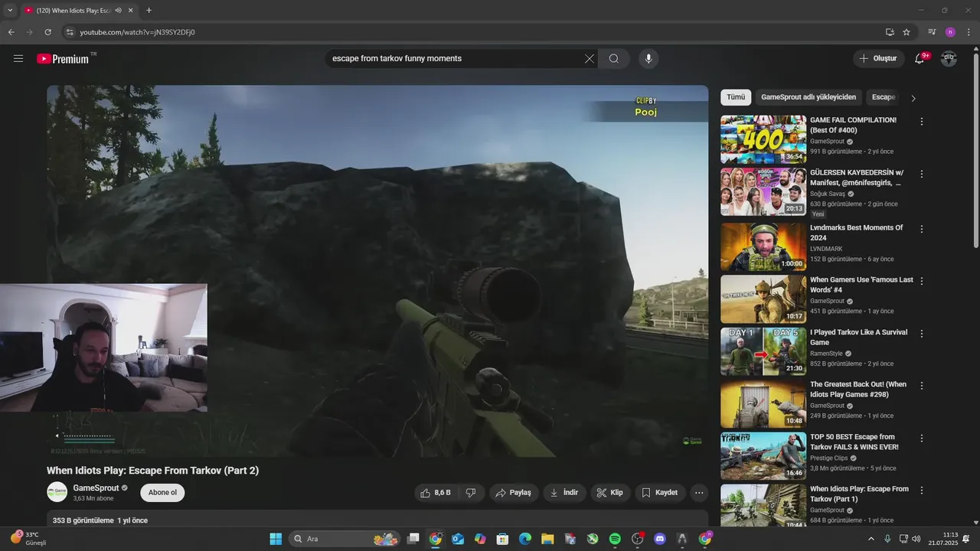This screenshot has height=551, width=980.
Task: Open Chrome three-dot menu
Action: (x=969, y=32)
